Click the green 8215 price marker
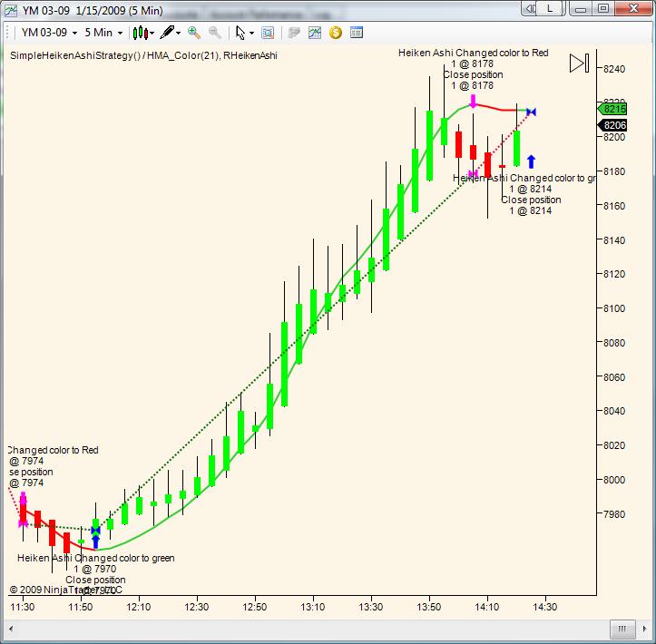The height and width of the screenshot is (644, 656). [x=612, y=109]
